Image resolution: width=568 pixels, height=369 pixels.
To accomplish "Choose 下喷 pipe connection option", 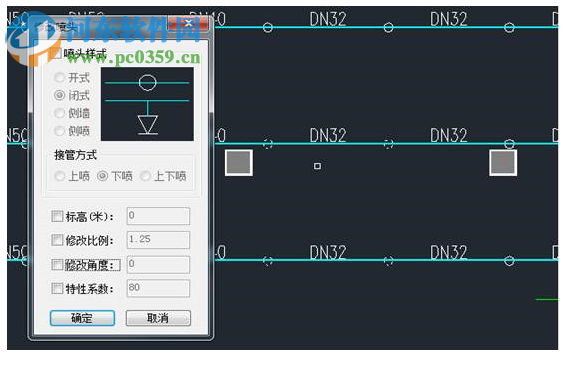I will pos(103,176).
